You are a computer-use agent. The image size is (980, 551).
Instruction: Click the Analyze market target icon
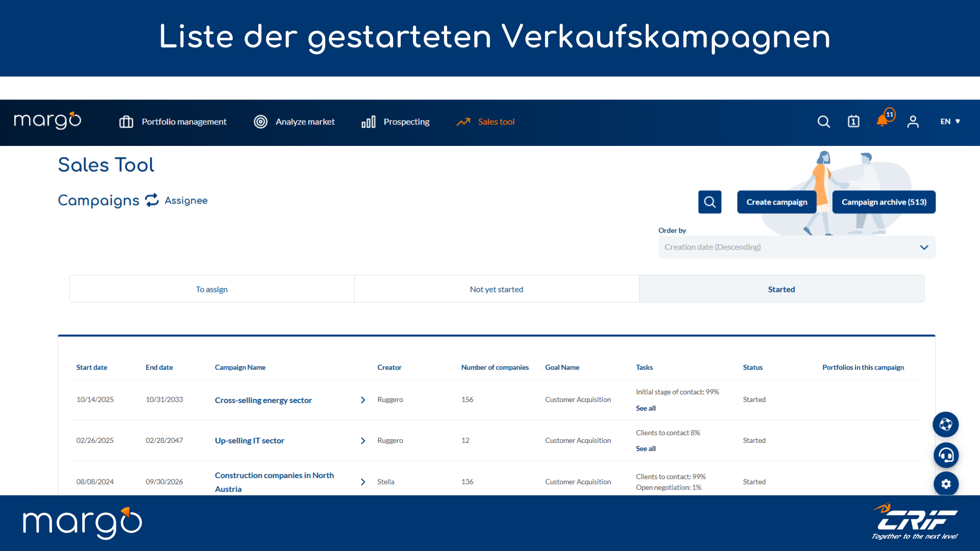[x=261, y=122]
